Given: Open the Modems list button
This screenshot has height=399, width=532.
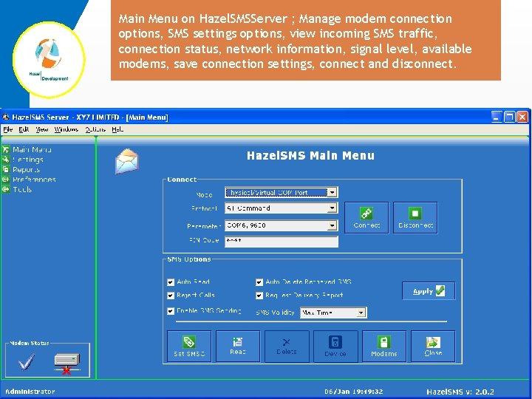Looking at the screenshot, I should pos(384,347).
